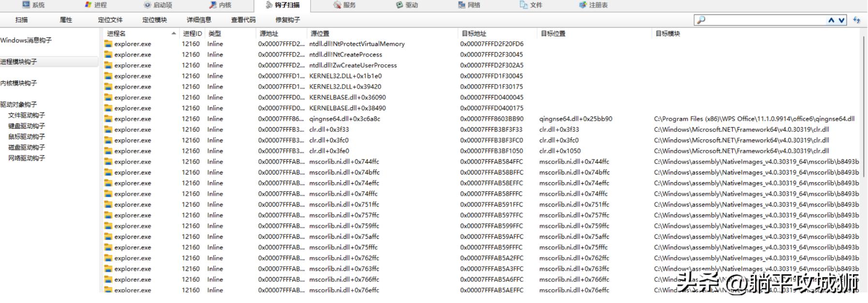Screen dimensions: 868x303
Task: Switch to the 系统 tab
Action: (x=33, y=5)
